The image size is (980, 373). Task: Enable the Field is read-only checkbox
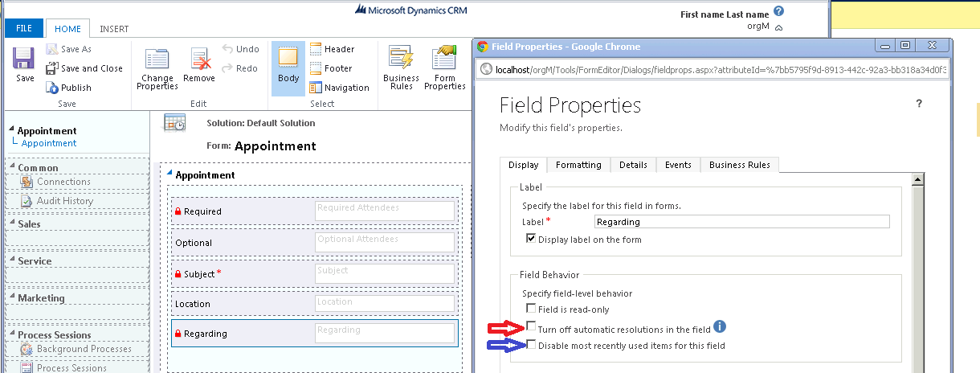531,309
